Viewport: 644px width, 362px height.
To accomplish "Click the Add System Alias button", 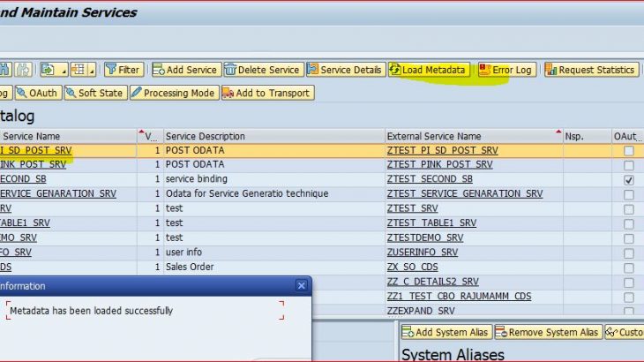I will point(446,332).
